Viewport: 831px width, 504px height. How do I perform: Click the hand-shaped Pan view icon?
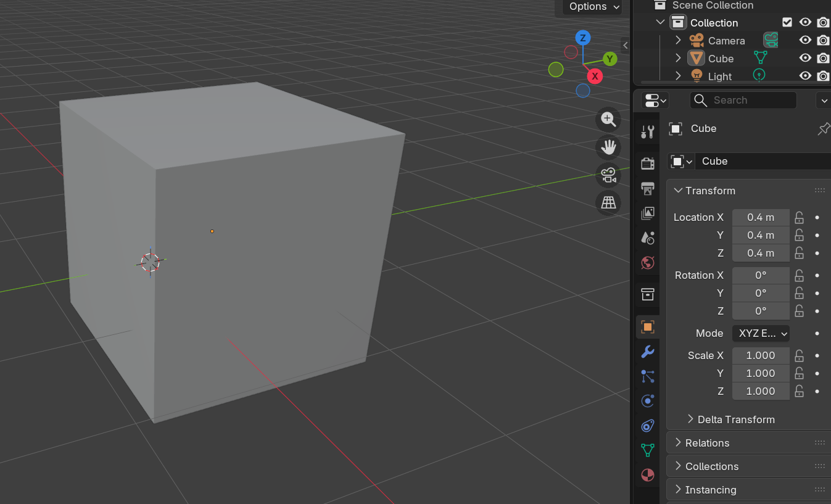click(x=608, y=147)
